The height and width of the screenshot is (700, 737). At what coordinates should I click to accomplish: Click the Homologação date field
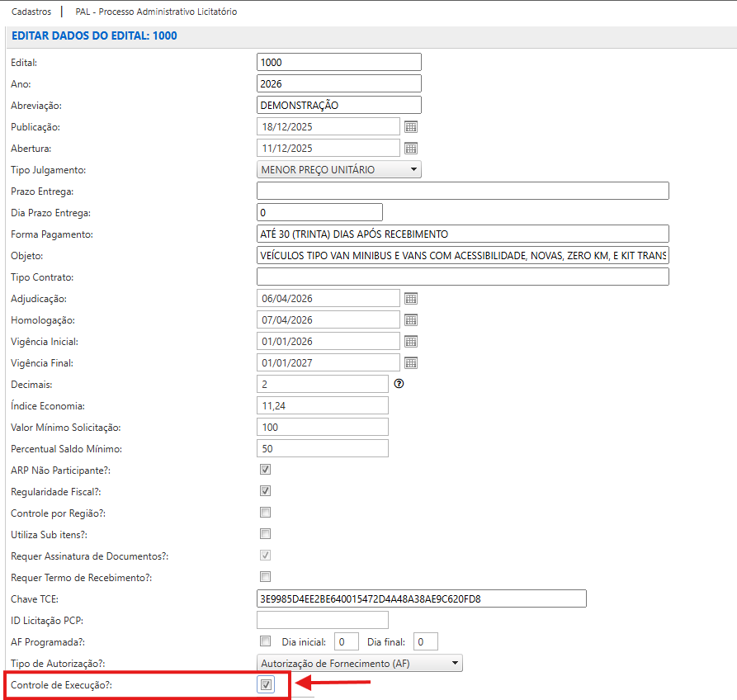[328, 320]
